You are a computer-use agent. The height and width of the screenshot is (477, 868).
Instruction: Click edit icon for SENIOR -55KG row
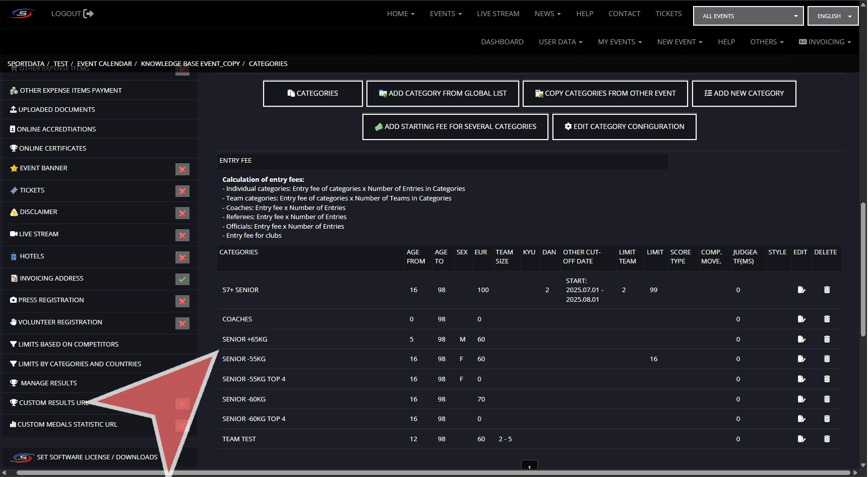pyautogui.click(x=801, y=359)
